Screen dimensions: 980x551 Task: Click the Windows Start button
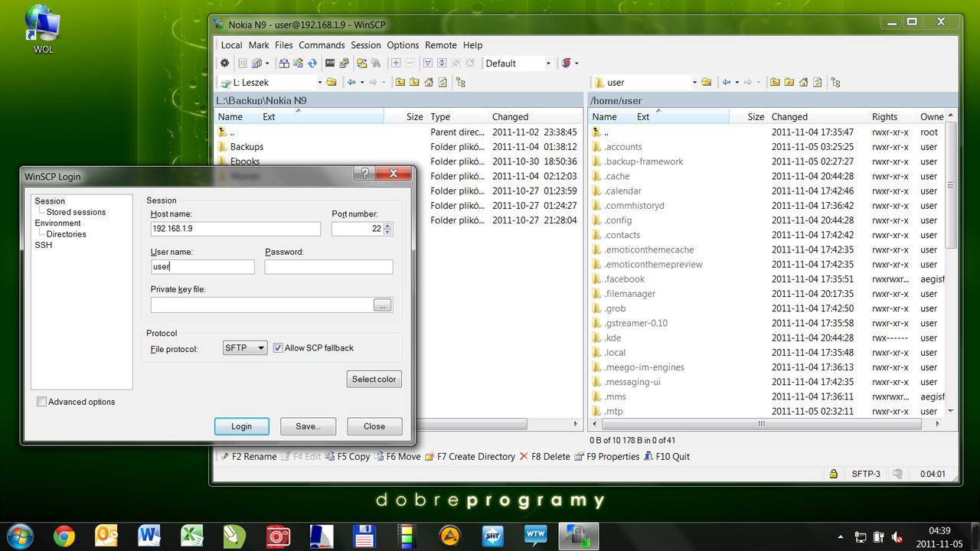[18, 536]
